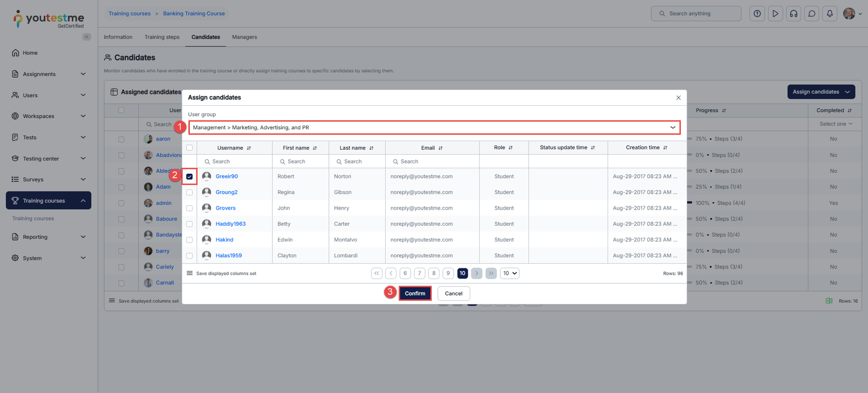Image resolution: width=868 pixels, height=393 pixels.
Task: Click the Confirm button
Action: [415, 293]
